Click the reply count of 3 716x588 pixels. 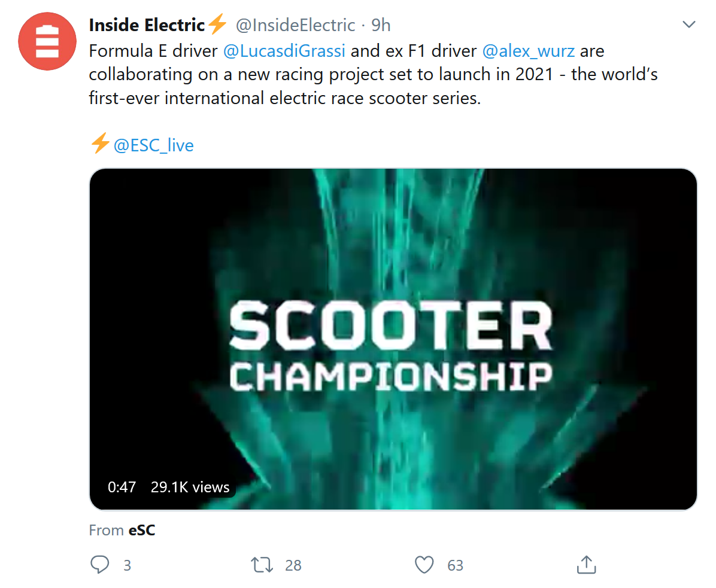127,565
